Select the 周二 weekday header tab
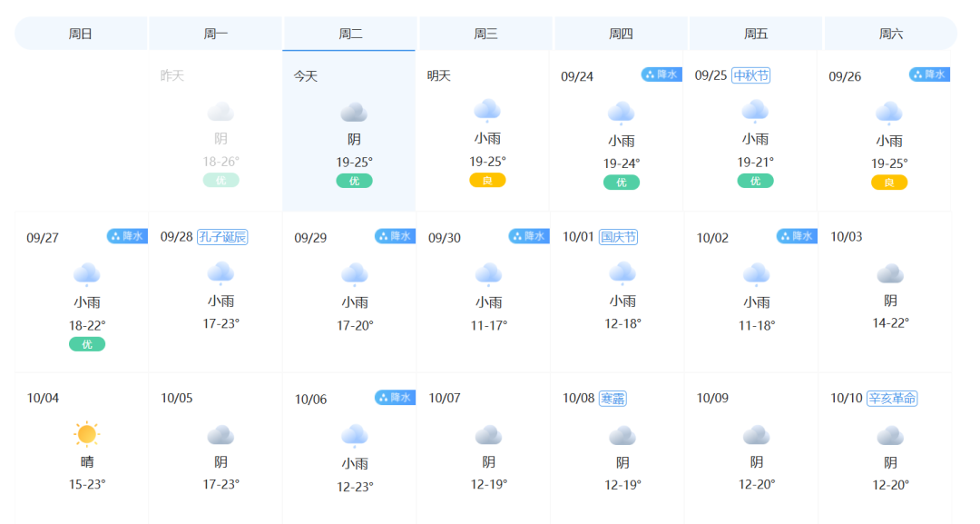 click(x=350, y=34)
